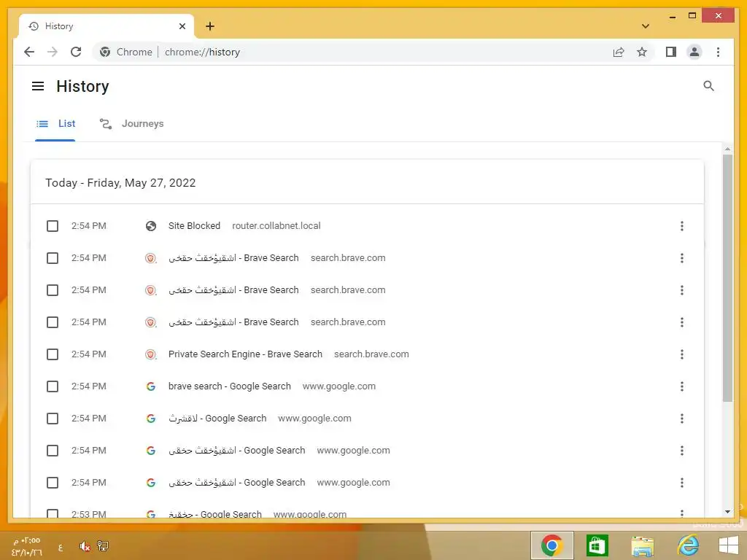Open File Explorer from the taskbar

pyautogui.click(x=642, y=545)
